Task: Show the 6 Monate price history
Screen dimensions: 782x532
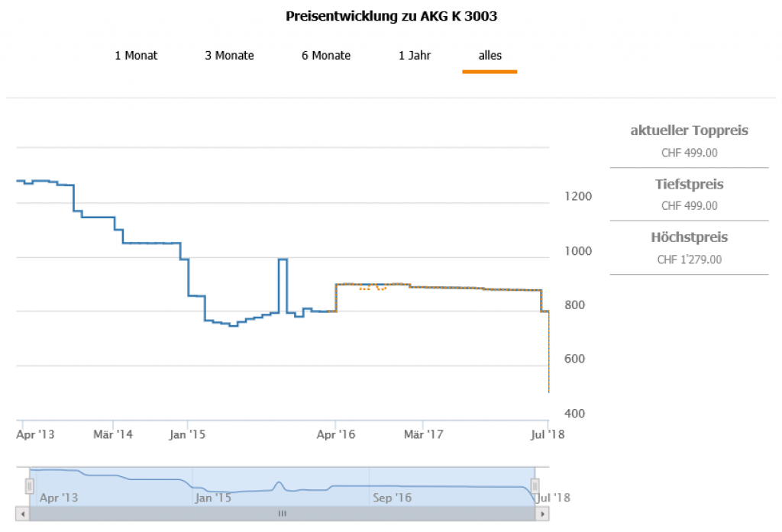Action: pos(326,56)
